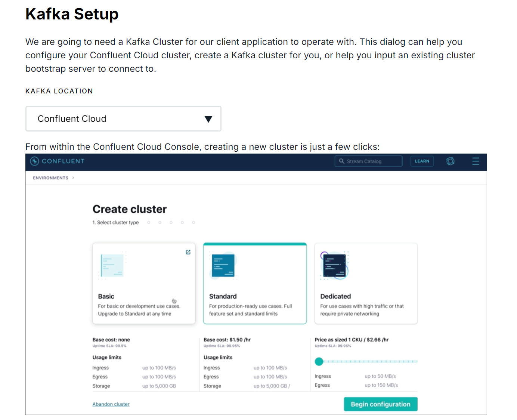Adjust the CKU size slider handle
The height and width of the screenshot is (420, 517).
tap(319, 361)
